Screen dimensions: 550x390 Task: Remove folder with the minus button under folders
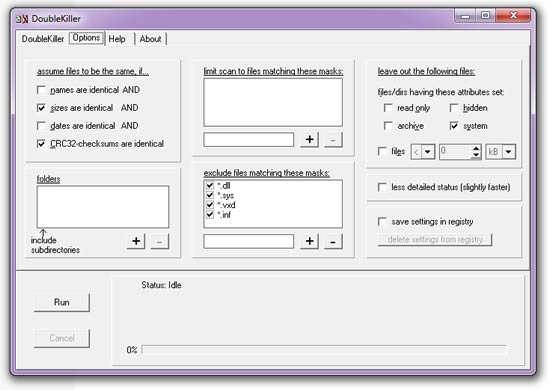(159, 242)
